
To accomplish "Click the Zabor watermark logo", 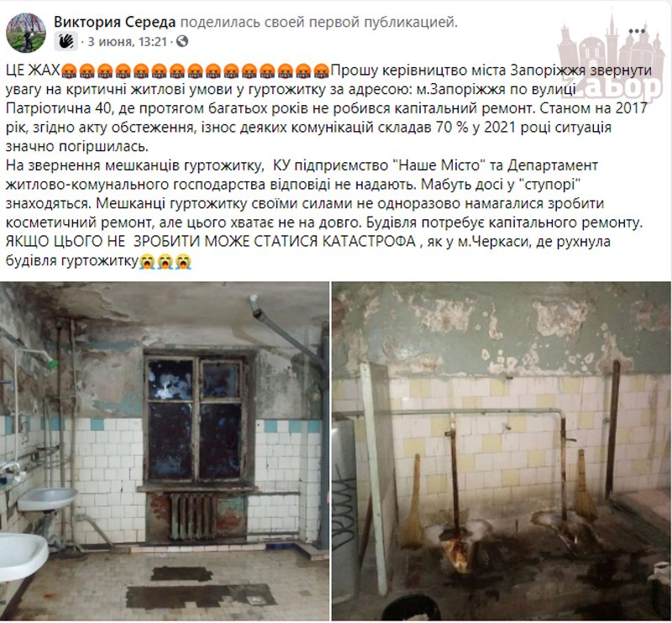I will point(611,60).
